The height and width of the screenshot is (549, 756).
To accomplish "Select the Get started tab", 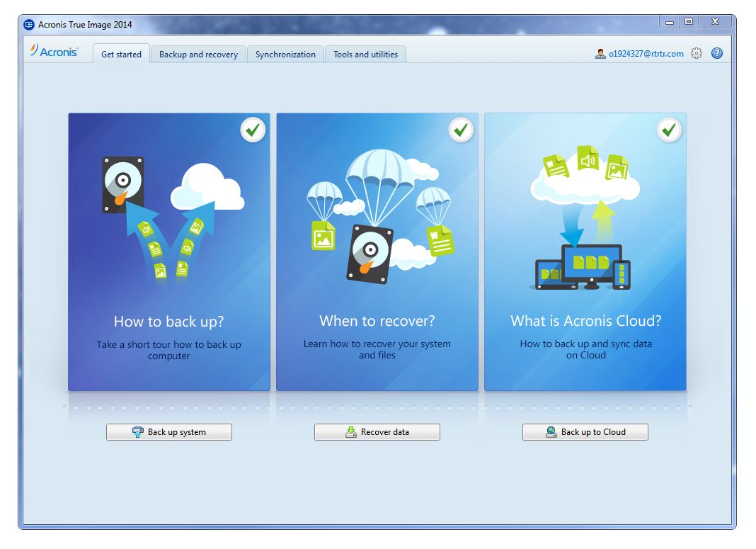I will tap(121, 54).
